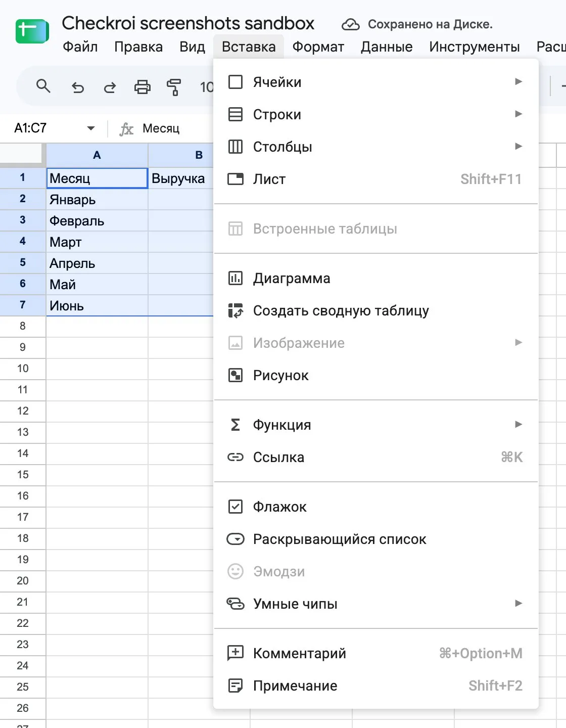Open the Данные menu
This screenshot has height=728, width=566.
click(387, 47)
